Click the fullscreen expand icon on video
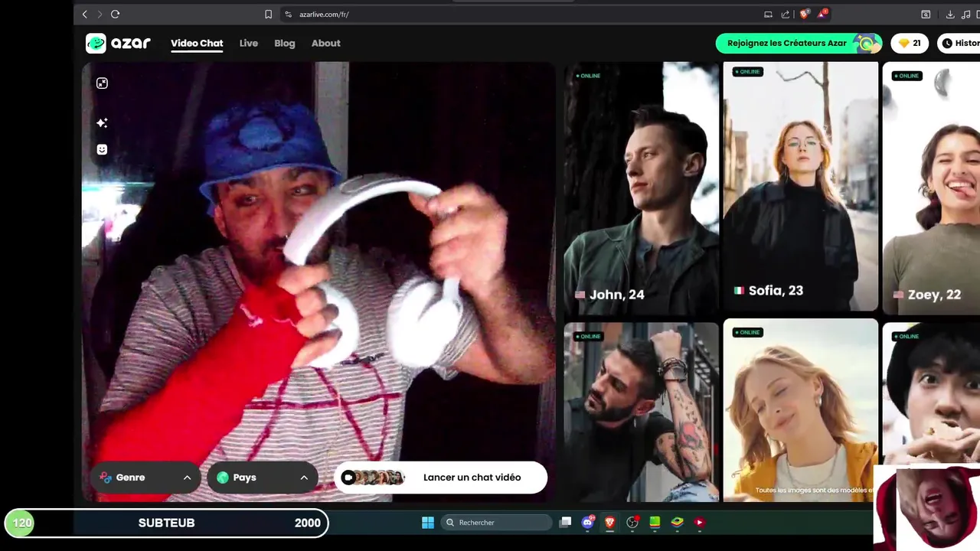The width and height of the screenshot is (980, 551). point(102,83)
